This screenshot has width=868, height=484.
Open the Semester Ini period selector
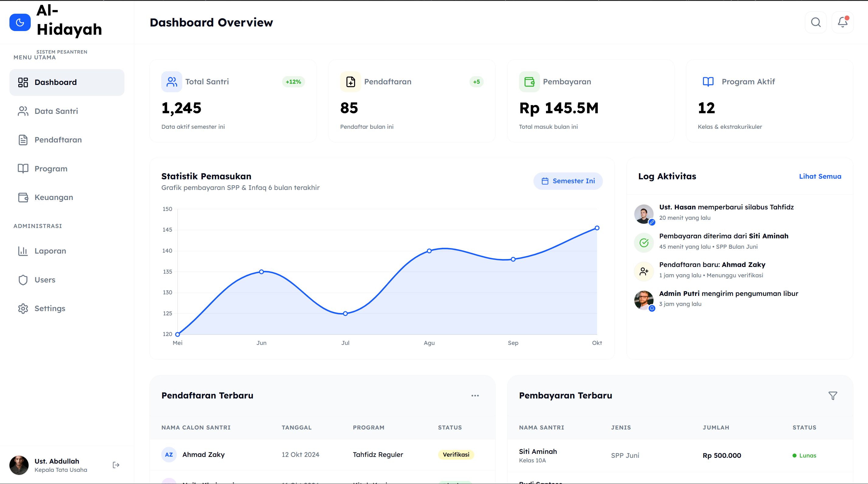568,181
